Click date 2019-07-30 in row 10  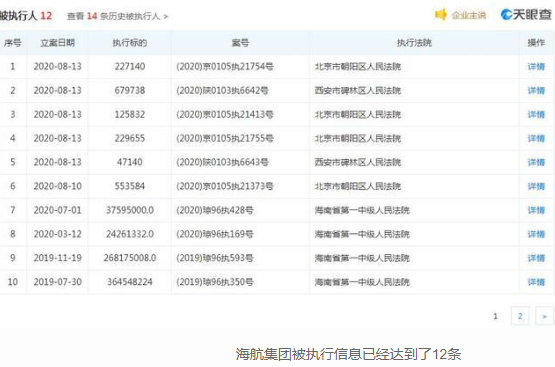tap(57, 282)
